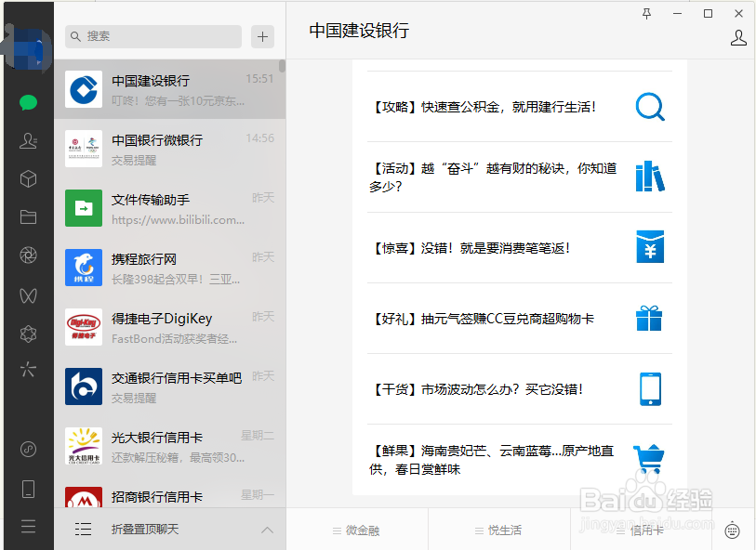This screenshot has height=550, width=756.
Task: Click the shopping cart icon
Action: (x=649, y=458)
